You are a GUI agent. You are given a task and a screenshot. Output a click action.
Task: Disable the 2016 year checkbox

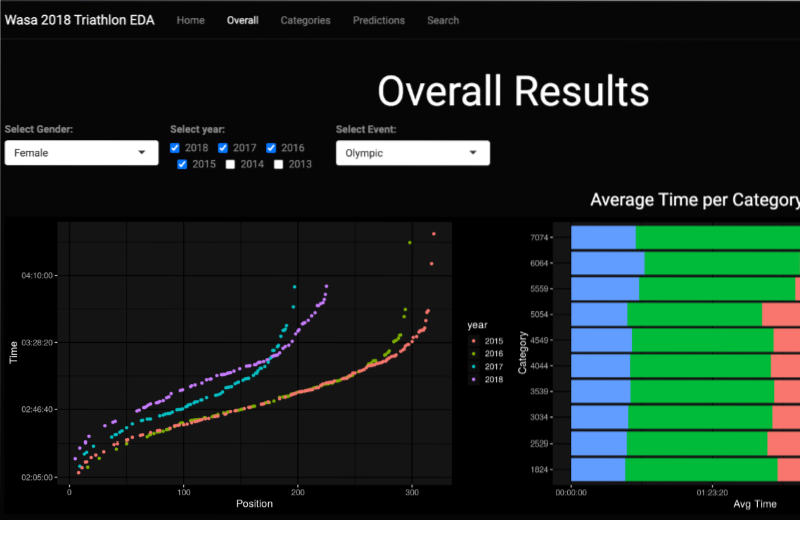coord(272,148)
